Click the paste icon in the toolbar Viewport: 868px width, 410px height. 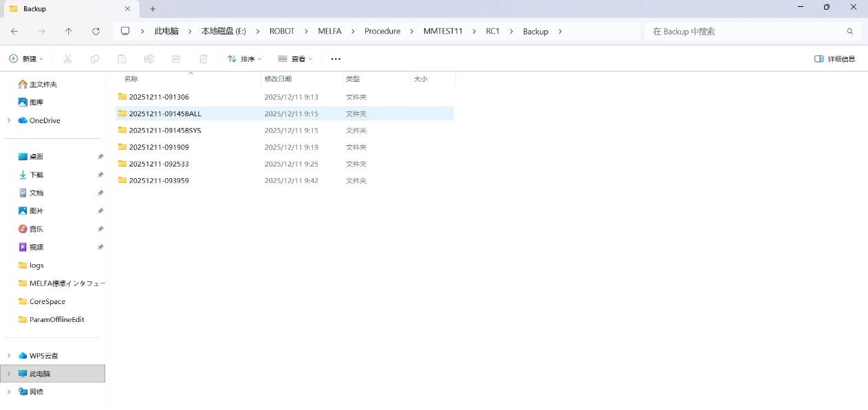[122, 58]
